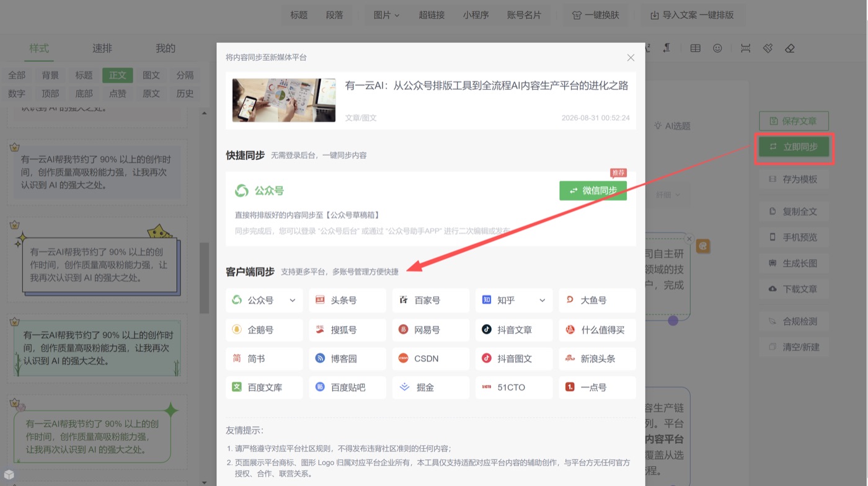The image size is (868, 486).
Task: Select the 一点号 platform
Action: [597, 387]
